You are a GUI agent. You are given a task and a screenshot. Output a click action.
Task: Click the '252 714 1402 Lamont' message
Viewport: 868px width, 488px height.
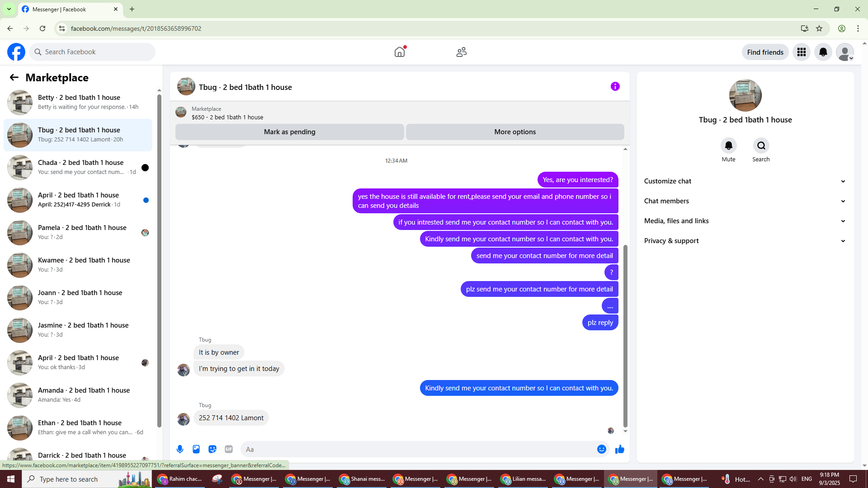tap(231, 418)
